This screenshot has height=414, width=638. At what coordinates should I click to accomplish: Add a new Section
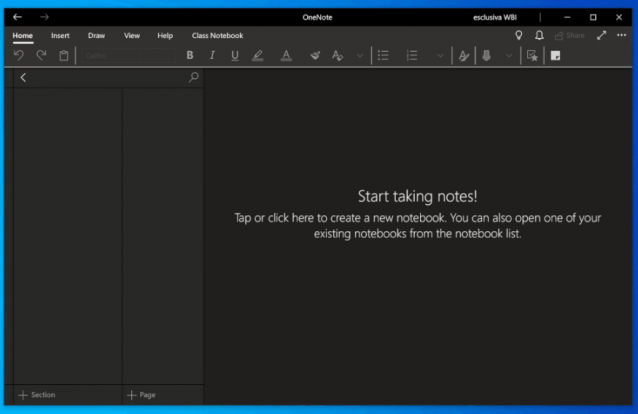[x=37, y=395]
